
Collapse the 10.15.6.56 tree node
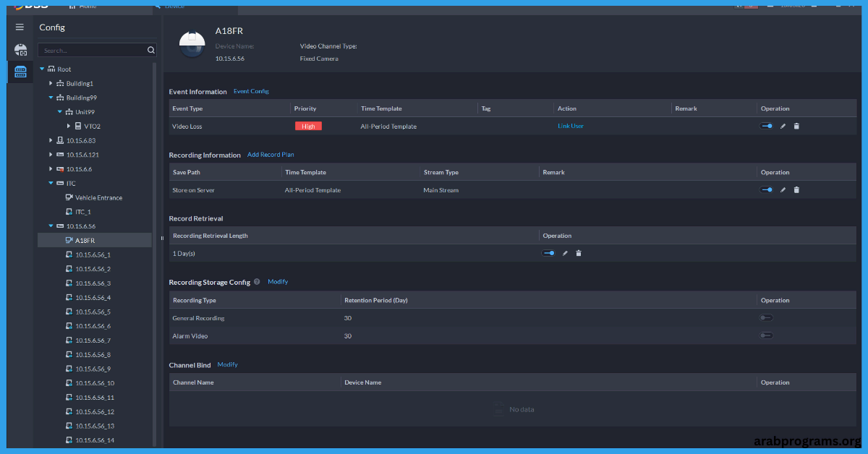pyautogui.click(x=51, y=226)
